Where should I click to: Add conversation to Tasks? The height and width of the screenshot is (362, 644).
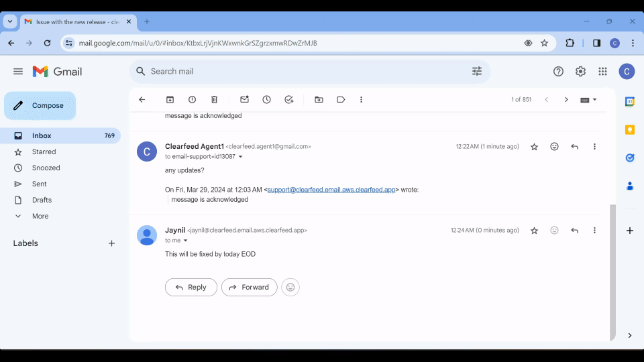coord(288,99)
